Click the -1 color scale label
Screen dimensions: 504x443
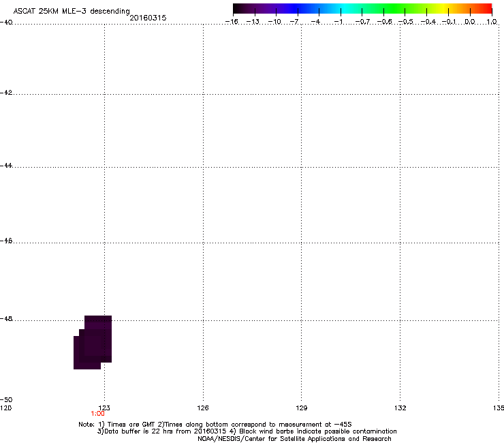(x=338, y=22)
